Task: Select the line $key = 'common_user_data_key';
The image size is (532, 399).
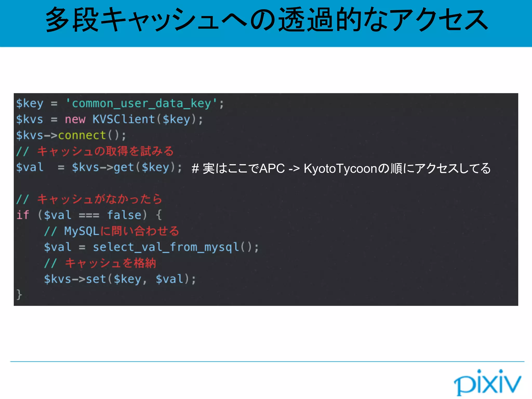Action: point(120,104)
